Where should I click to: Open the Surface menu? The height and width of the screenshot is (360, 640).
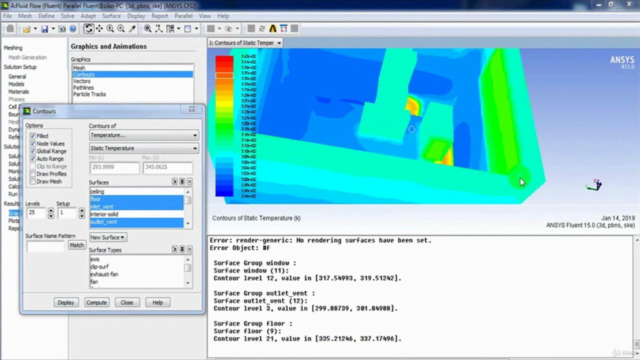(111, 16)
